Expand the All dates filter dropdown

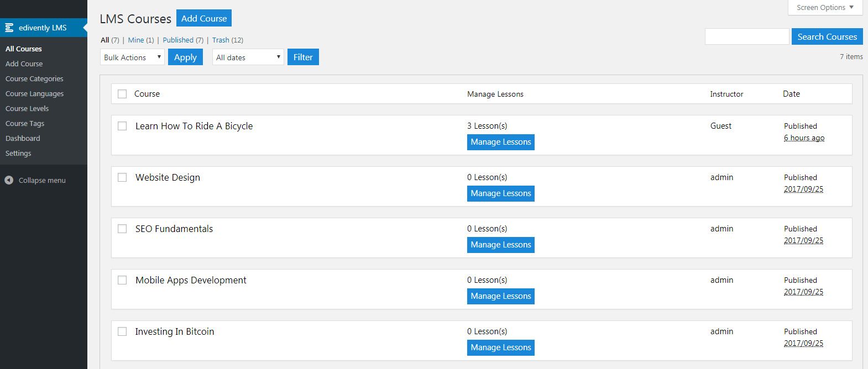click(x=248, y=57)
